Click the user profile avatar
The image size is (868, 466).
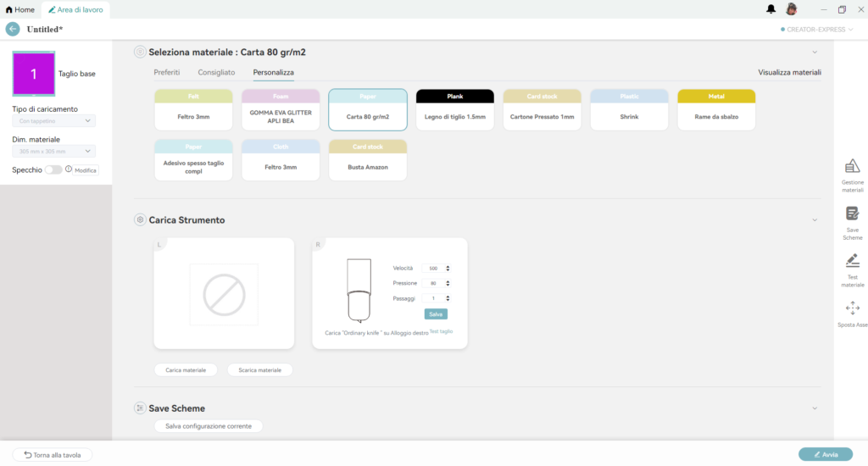[791, 9]
